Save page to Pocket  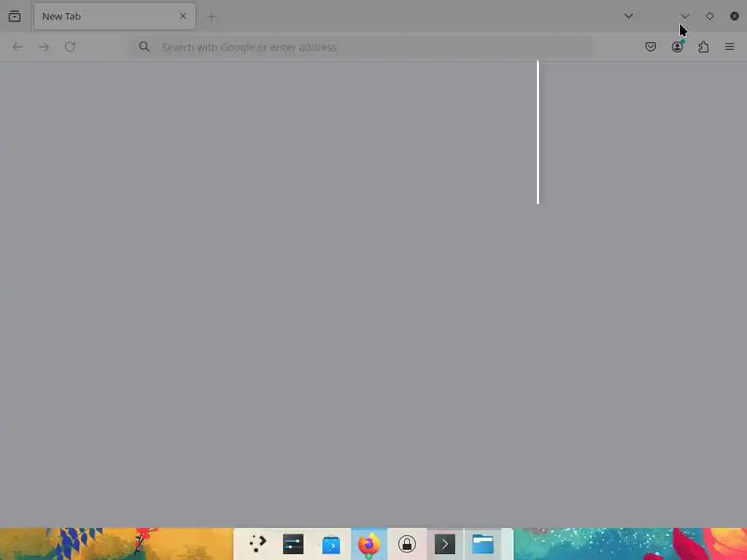tap(650, 47)
